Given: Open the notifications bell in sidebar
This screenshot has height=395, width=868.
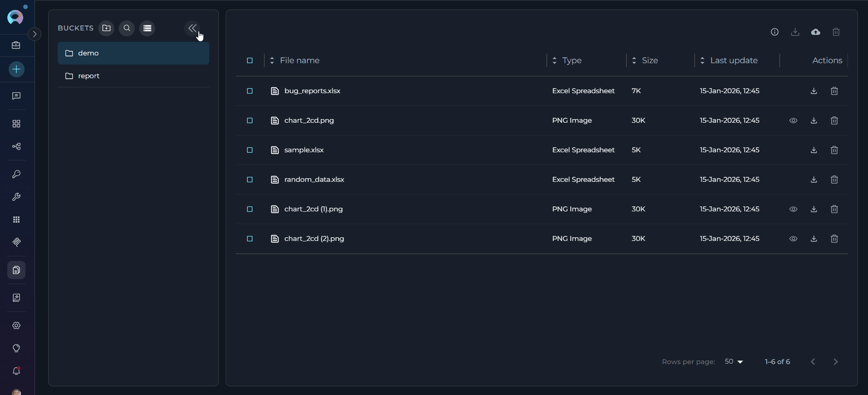Looking at the screenshot, I should [x=16, y=371].
